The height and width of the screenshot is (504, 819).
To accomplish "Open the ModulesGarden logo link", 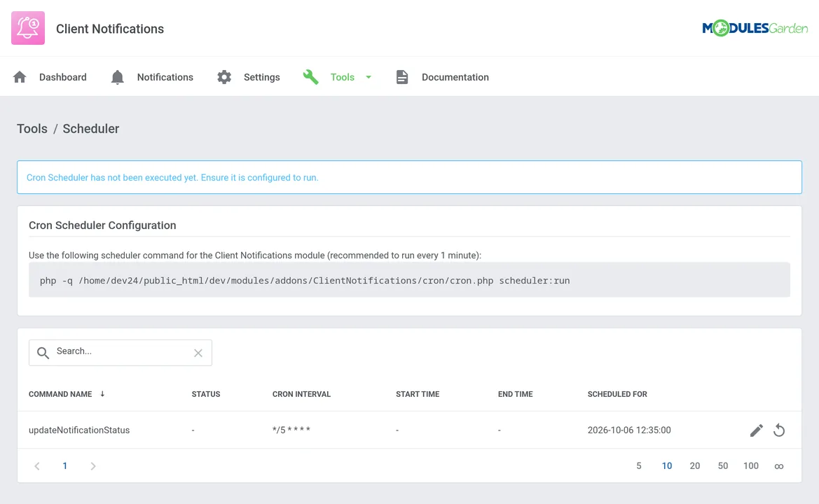I will 755,28.
